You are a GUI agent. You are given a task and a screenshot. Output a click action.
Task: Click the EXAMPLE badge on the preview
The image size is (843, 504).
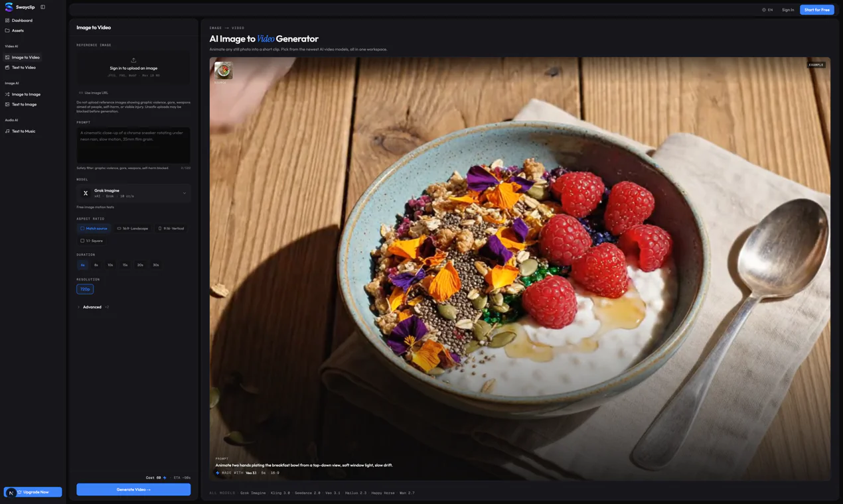[816, 65]
